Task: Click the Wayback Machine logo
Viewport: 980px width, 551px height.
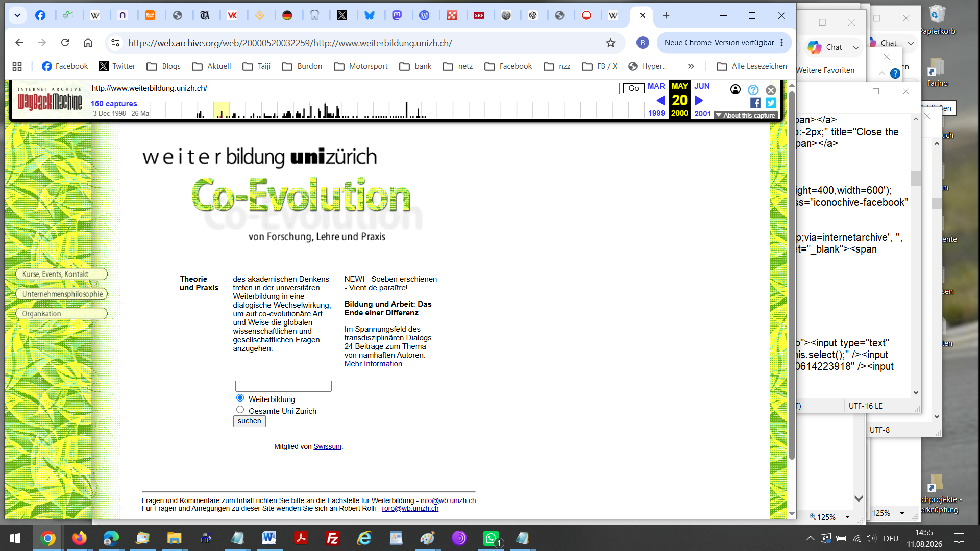Action: (50, 99)
